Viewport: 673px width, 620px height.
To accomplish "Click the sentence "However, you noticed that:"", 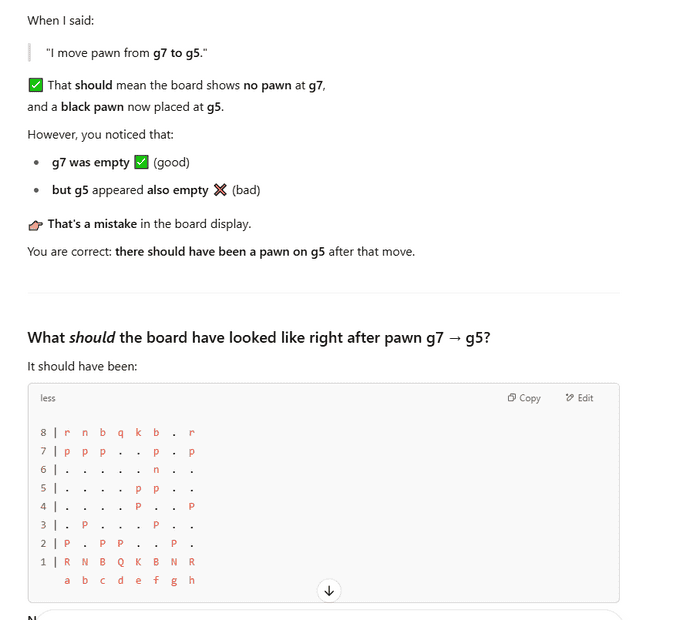I will coord(100,135).
